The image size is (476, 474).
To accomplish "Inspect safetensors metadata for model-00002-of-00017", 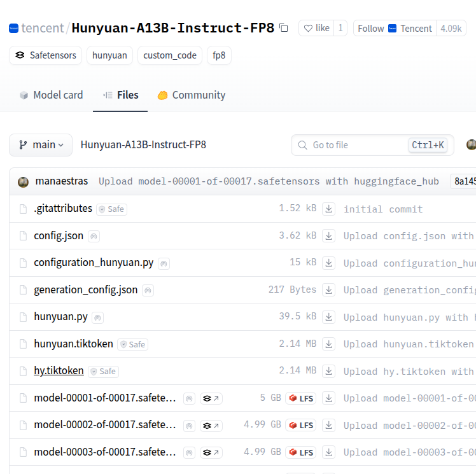I will [x=211, y=426].
